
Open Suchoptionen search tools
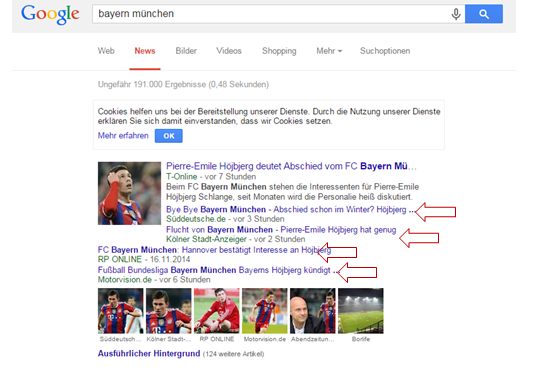point(385,51)
